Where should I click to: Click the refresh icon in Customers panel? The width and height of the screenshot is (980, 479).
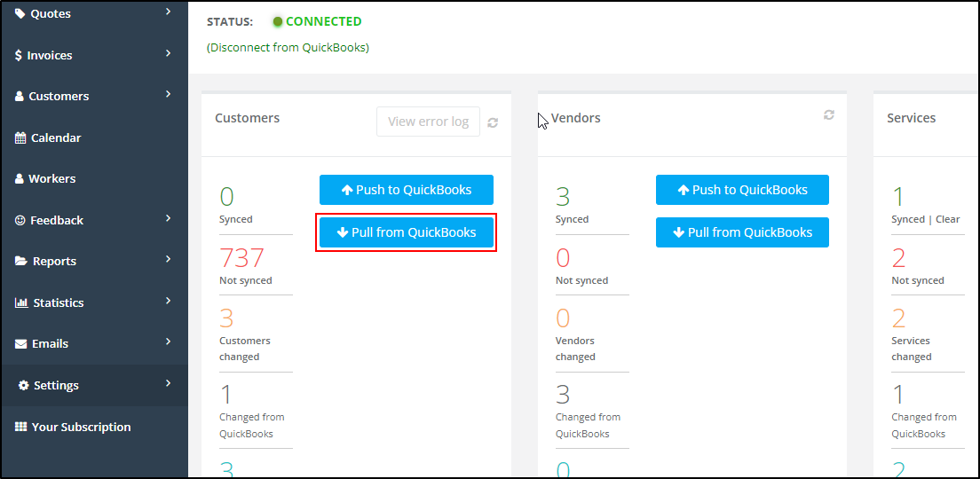point(493,123)
